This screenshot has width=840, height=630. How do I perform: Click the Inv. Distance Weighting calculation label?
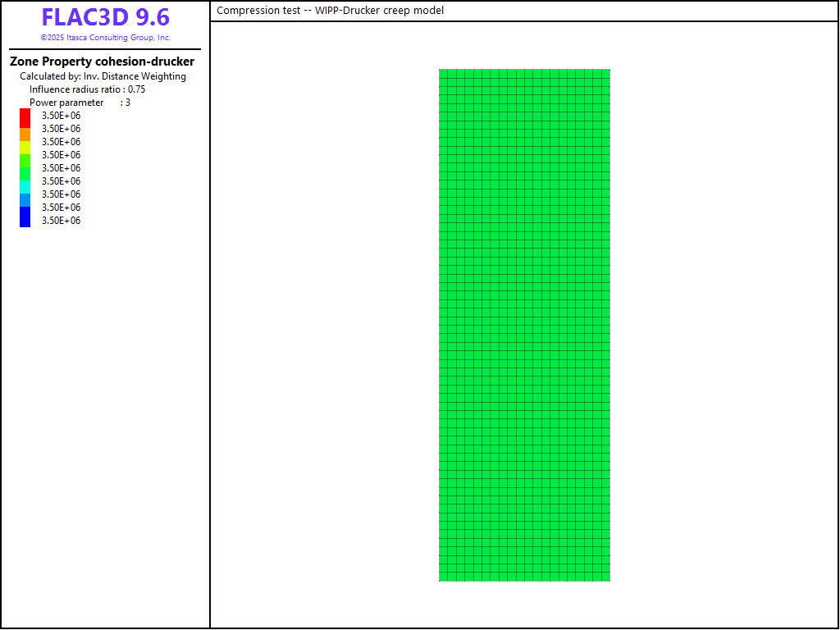pos(103,76)
